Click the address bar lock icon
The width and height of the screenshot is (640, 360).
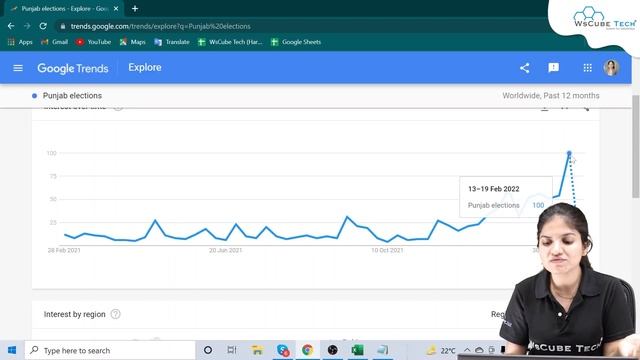click(62, 26)
